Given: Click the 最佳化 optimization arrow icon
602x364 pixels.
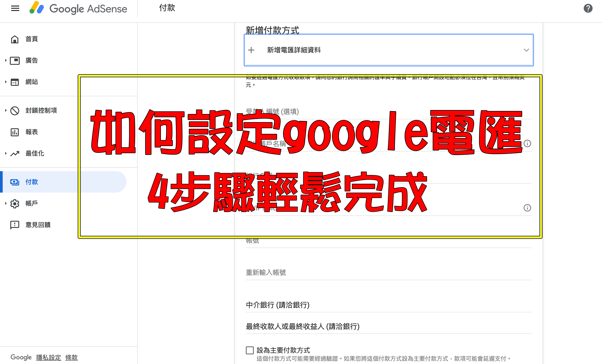Looking at the screenshot, I should 15,154.
